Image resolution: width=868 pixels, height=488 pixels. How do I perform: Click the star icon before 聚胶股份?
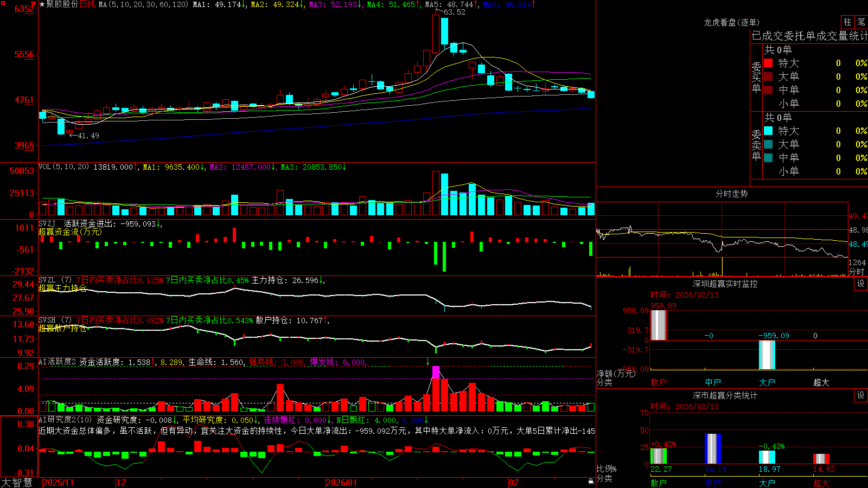42,4
